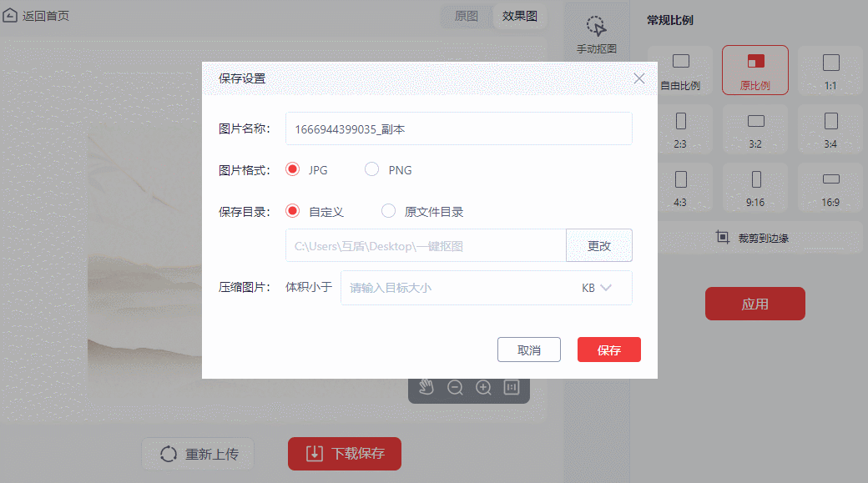Image resolution: width=868 pixels, height=483 pixels.
Task: Switch to the 效果图 tab
Action: tap(520, 16)
